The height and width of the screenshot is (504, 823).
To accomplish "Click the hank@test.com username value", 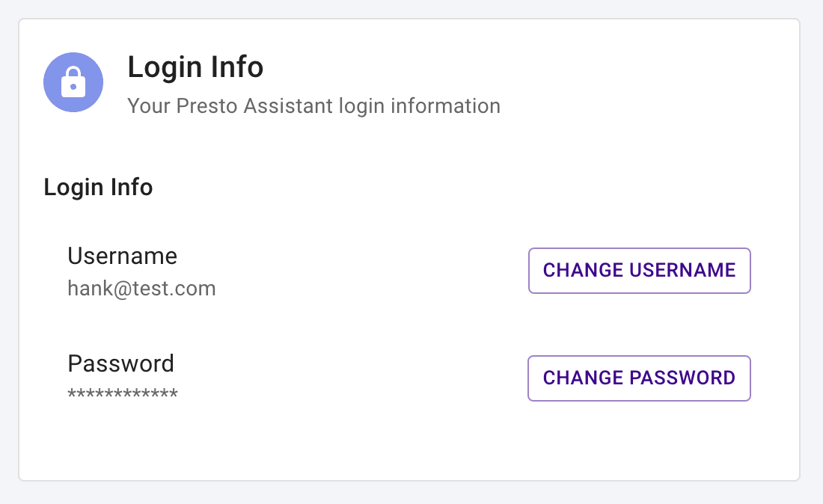I will (141, 288).
